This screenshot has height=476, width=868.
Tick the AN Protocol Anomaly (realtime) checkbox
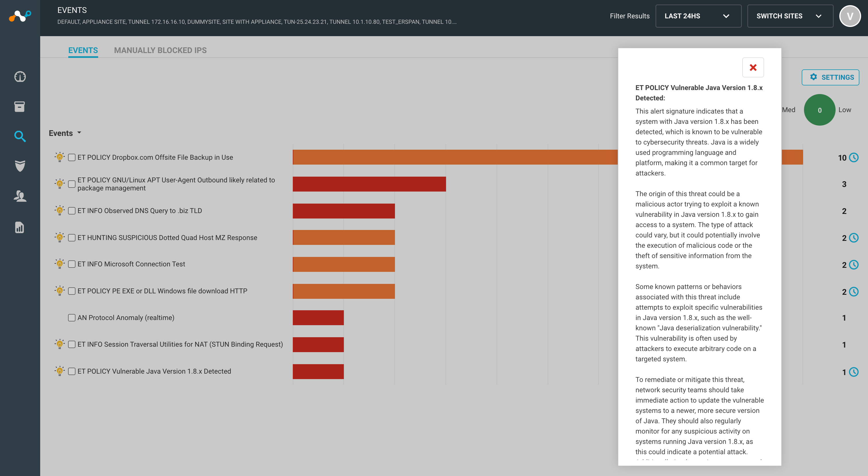point(72,317)
